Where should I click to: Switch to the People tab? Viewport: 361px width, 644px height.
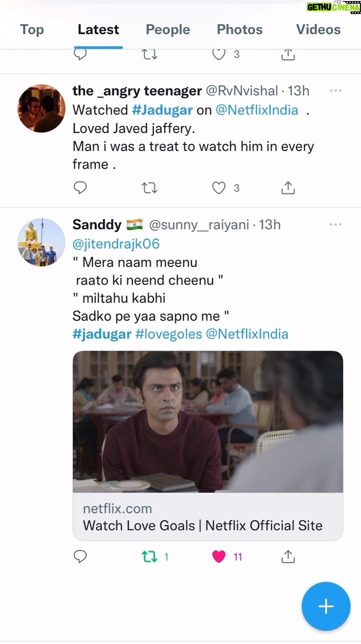168,30
